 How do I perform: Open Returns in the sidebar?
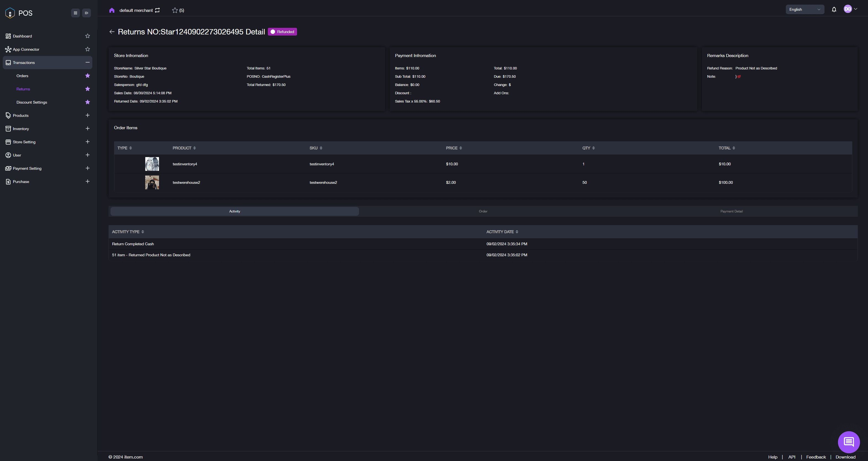23,89
